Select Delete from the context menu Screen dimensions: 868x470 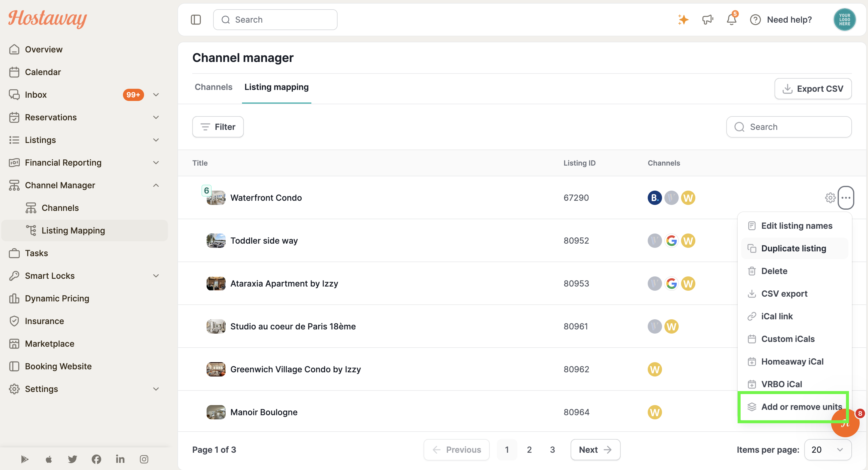click(x=794, y=271)
